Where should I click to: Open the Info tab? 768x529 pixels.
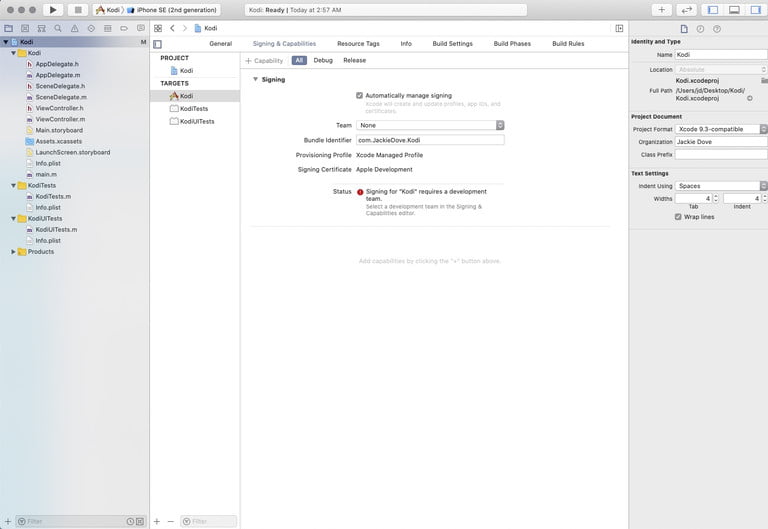click(x=406, y=44)
